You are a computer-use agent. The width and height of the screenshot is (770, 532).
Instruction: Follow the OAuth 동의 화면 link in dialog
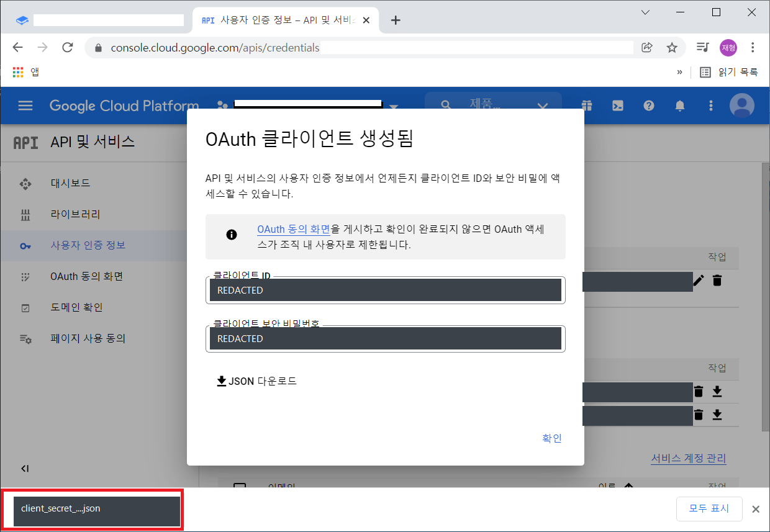(294, 230)
